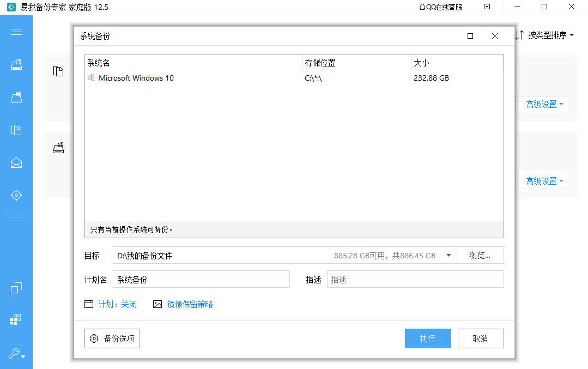This screenshot has height=369, width=588.
Task: Click Execute to start backup
Action: point(428,338)
